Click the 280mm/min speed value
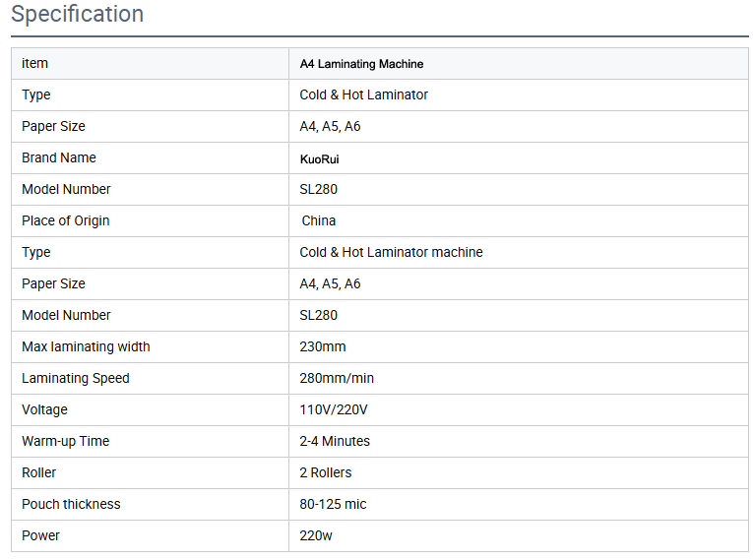 pos(337,379)
